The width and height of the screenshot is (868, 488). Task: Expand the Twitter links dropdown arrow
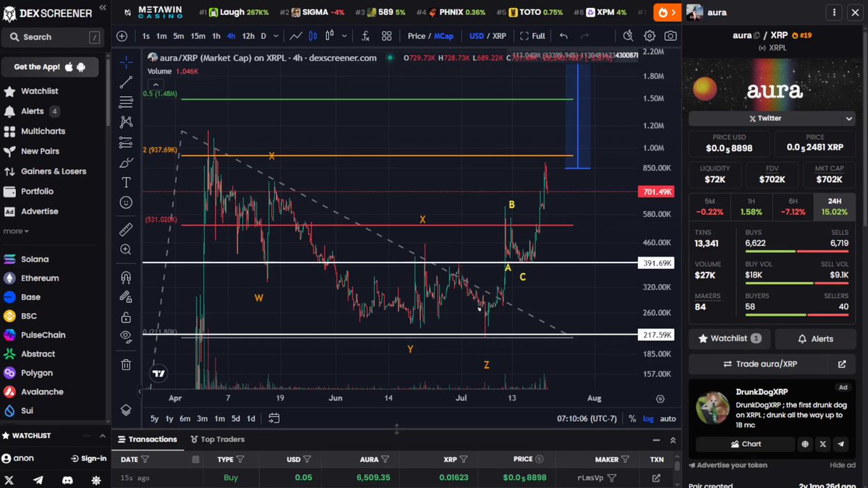[849, 119]
